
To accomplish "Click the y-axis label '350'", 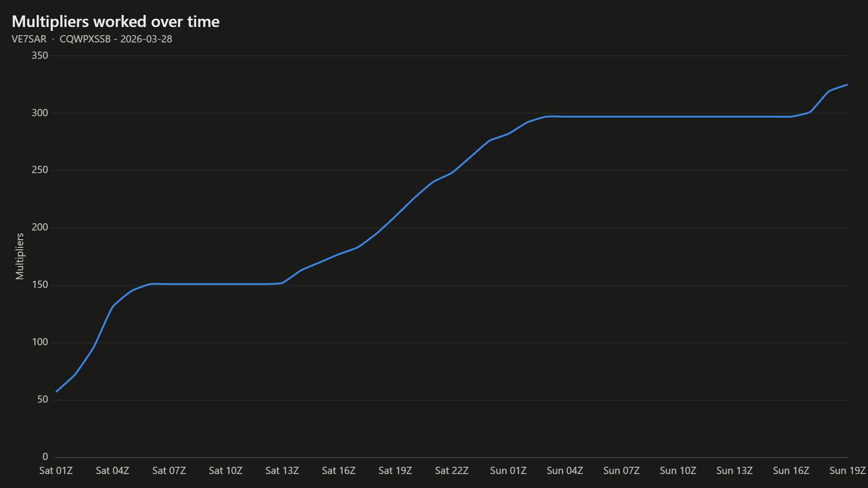I will (40, 55).
